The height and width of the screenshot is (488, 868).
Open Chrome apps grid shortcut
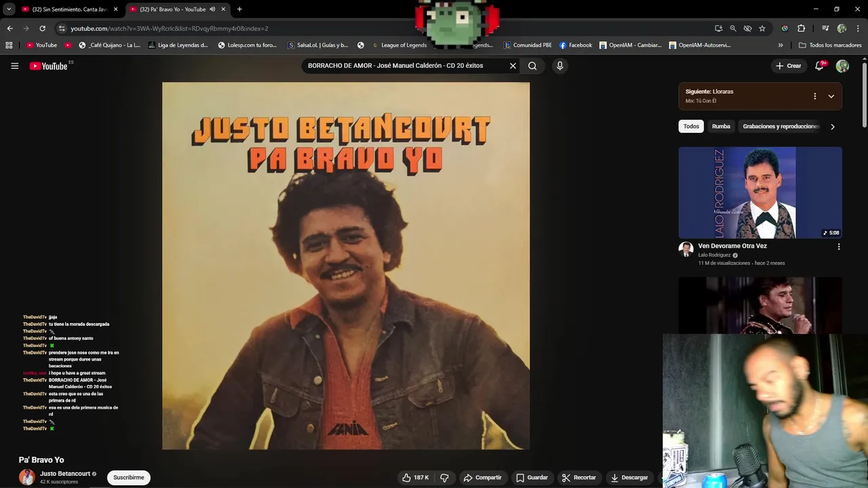tap(9, 45)
